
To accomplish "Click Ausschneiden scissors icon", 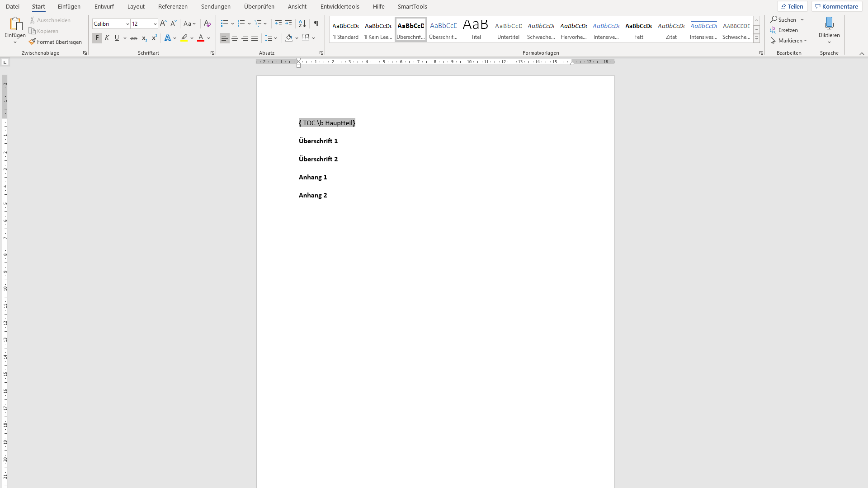I will click(x=32, y=20).
